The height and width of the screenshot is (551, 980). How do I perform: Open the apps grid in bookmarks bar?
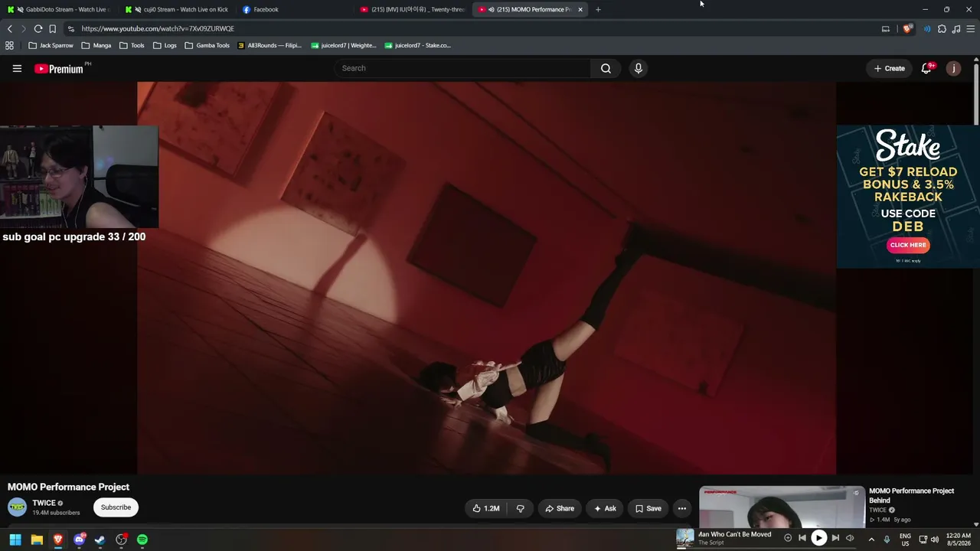tap(9, 45)
